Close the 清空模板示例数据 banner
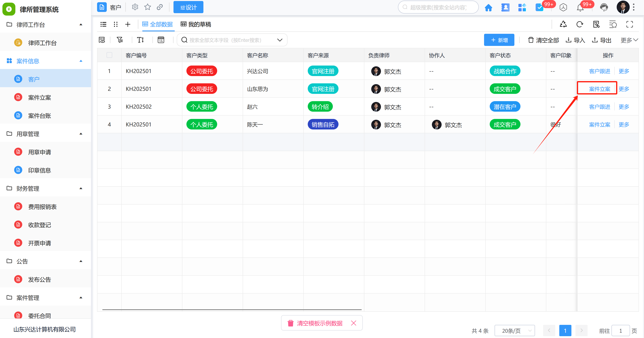 point(353,323)
